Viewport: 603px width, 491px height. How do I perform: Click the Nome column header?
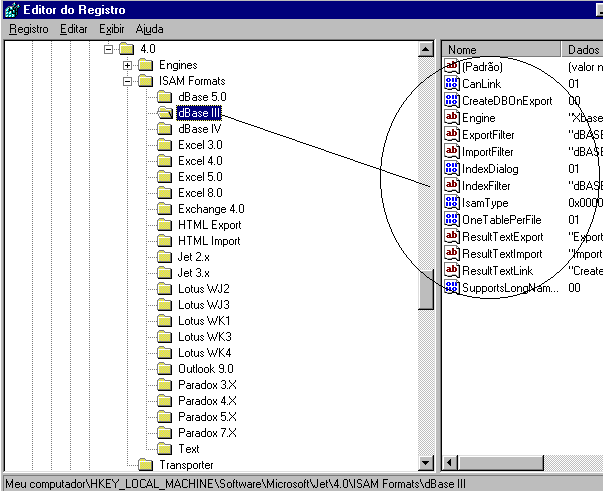pyautogui.click(x=501, y=50)
